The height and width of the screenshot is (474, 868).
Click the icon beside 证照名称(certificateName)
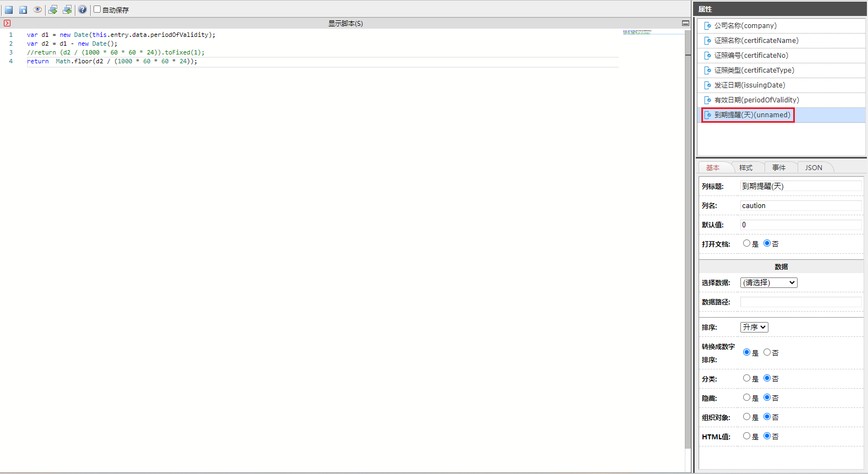(708, 41)
